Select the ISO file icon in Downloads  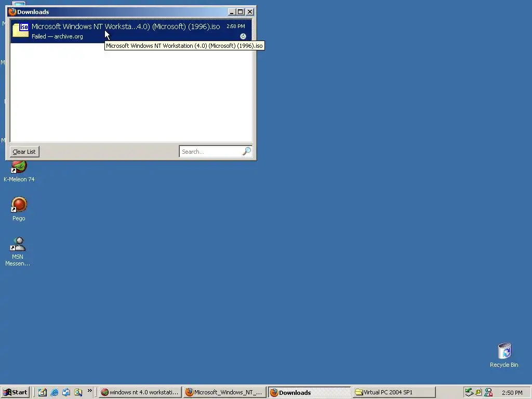click(20, 30)
